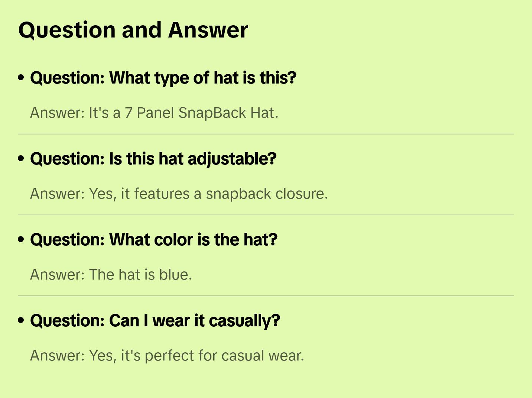Click the "perfect for casual wear" answer
Screen dimensions: 532x398
(167, 356)
